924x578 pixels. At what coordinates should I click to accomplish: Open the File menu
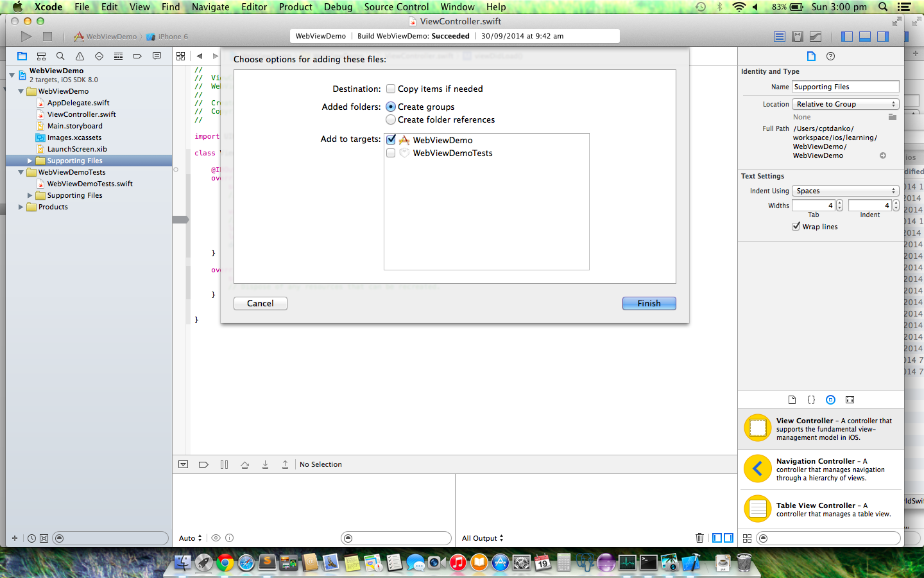tap(81, 7)
